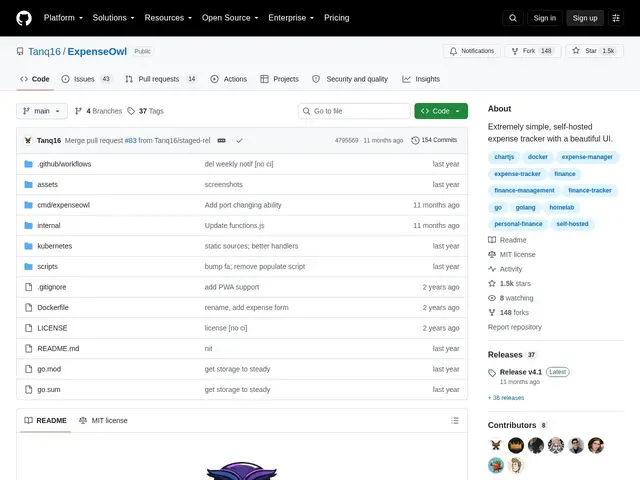Image resolution: width=640 pixels, height=480 pixels.
Task: Click the Release v4.1 tag icon
Action: [492, 373]
